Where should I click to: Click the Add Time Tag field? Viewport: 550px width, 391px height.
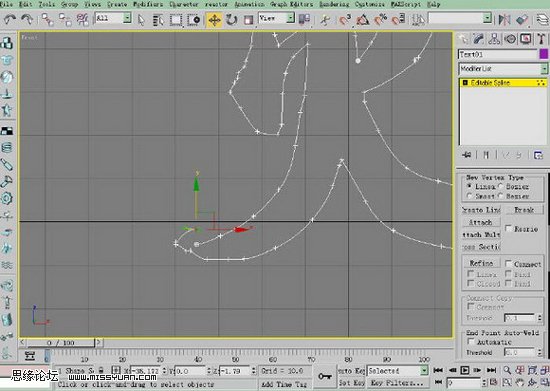285,384
